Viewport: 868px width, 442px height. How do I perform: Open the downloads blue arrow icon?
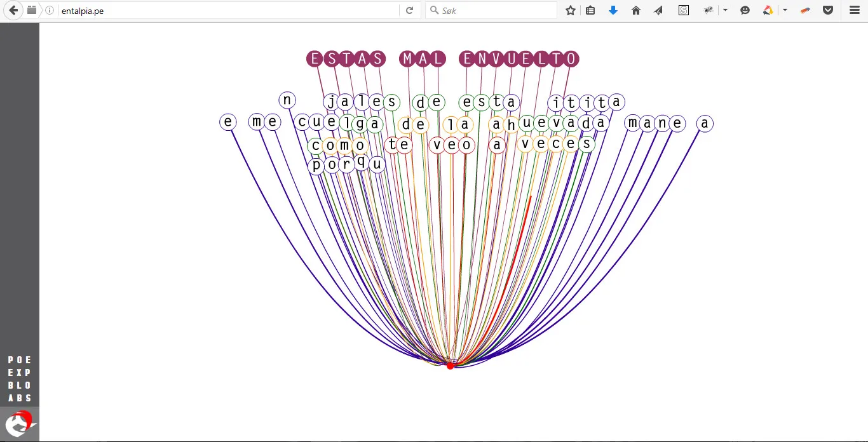613,10
